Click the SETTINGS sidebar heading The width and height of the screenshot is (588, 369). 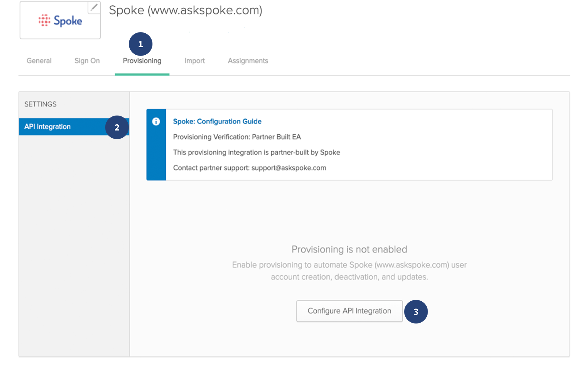pos(40,104)
